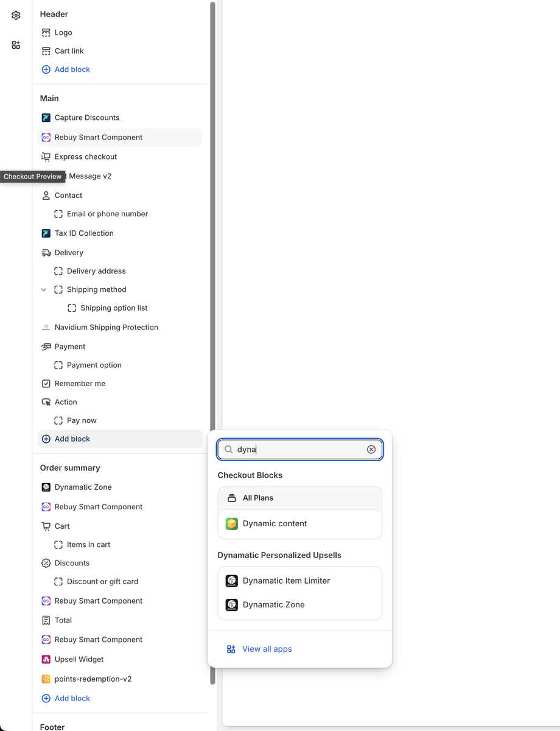The width and height of the screenshot is (560, 731).
Task: Clear the search field with the X button
Action: [371, 449]
